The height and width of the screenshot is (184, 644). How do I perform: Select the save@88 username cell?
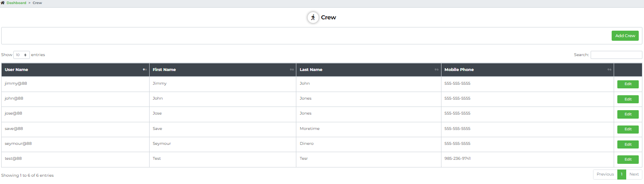[75, 129]
